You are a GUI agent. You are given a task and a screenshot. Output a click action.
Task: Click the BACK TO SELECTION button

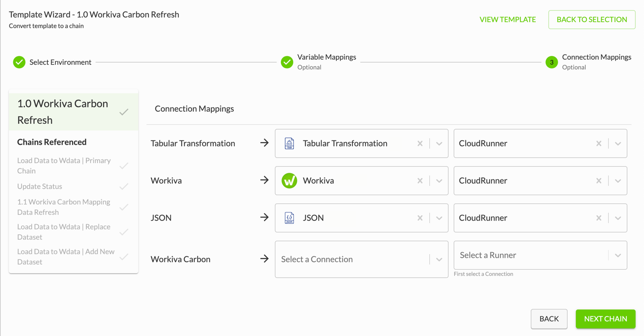[592, 20]
